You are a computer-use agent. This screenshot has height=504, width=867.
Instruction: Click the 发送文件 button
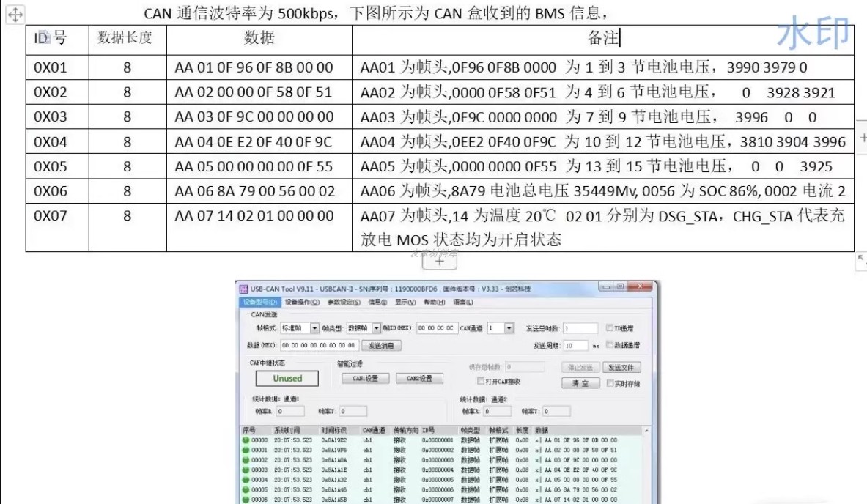click(x=621, y=367)
